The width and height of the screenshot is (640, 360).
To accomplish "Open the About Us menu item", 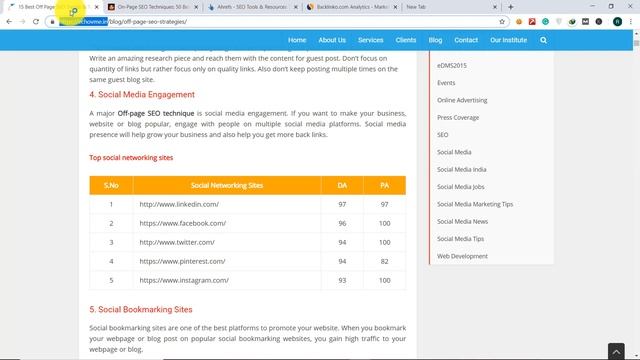I will click(332, 40).
